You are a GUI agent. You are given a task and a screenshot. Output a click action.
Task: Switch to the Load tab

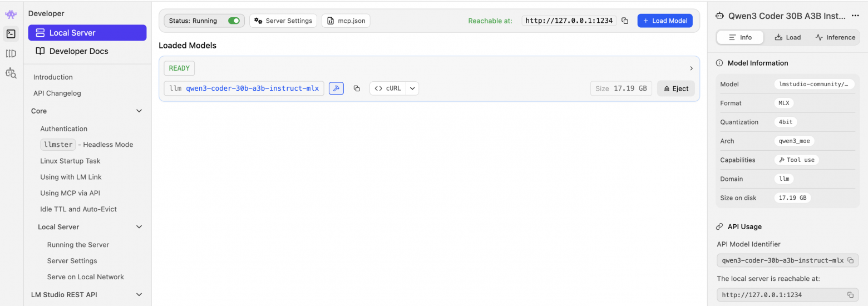(x=787, y=37)
